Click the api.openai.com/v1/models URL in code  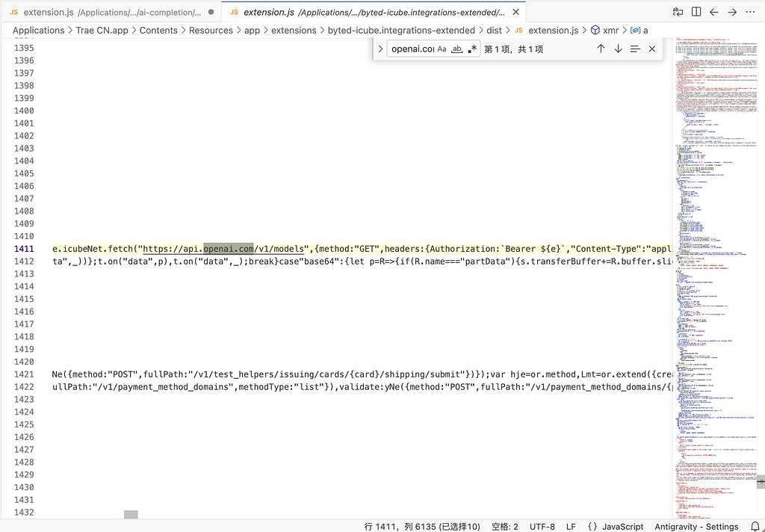223,249
